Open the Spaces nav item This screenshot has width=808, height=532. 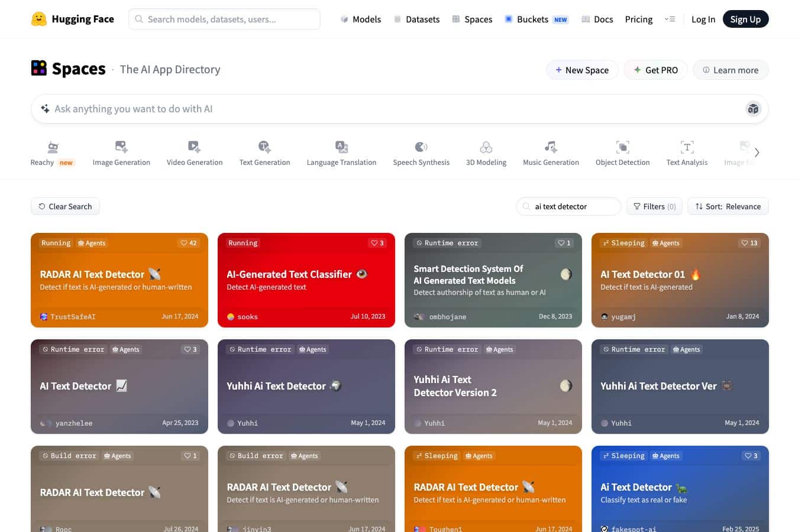[x=472, y=19]
